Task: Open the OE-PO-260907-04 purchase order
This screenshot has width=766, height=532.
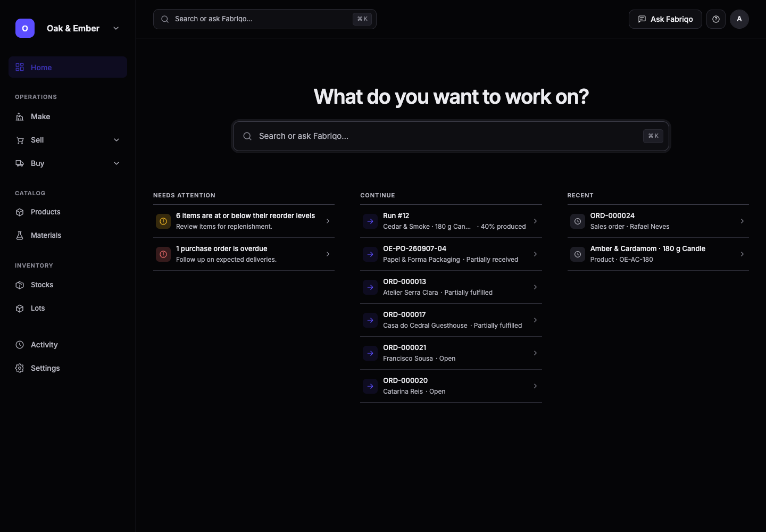Action: coord(451,254)
